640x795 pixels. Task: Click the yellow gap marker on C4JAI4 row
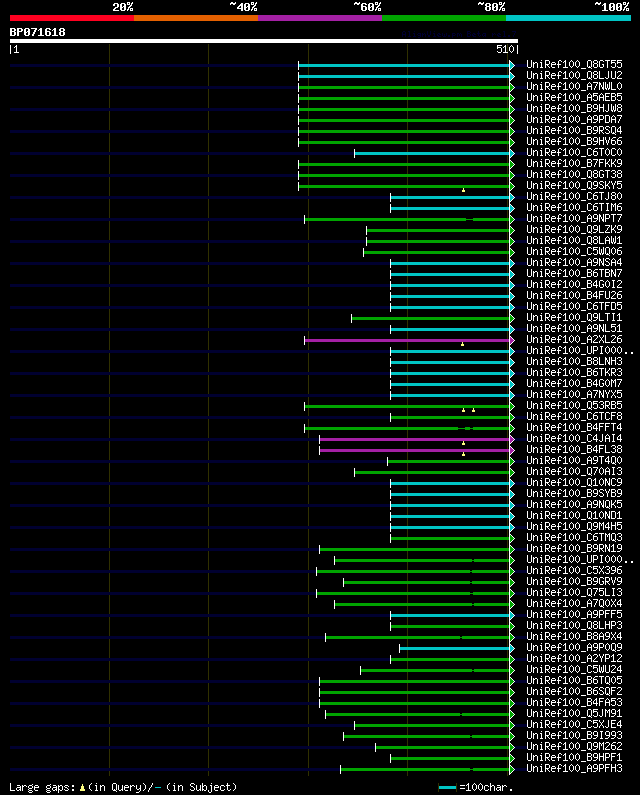(x=464, y=443)
